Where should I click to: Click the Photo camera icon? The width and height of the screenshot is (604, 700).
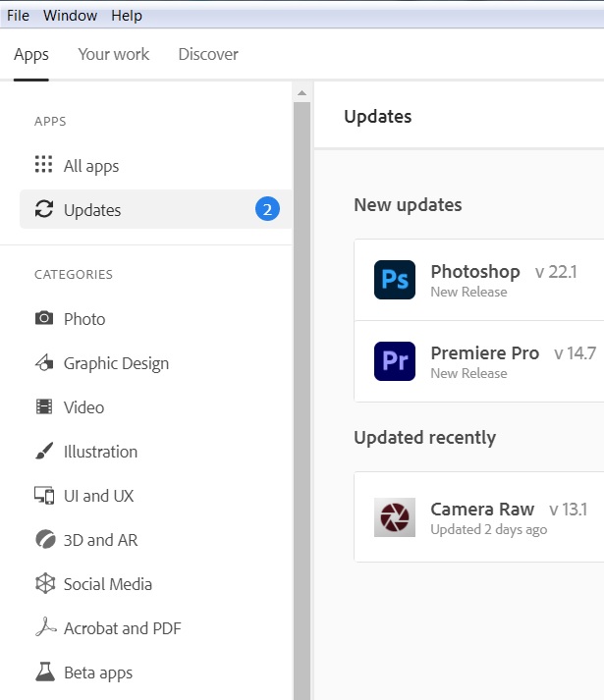(x=44, y=318)
